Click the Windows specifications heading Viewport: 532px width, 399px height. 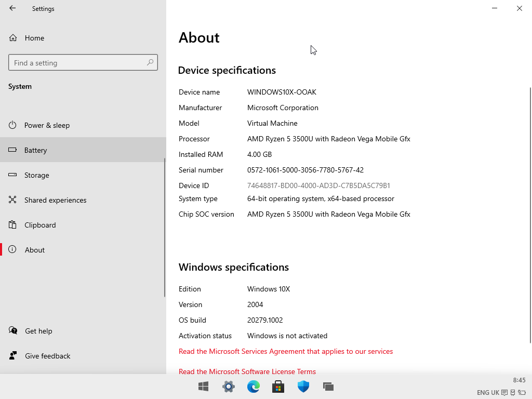tap(233, 267)
